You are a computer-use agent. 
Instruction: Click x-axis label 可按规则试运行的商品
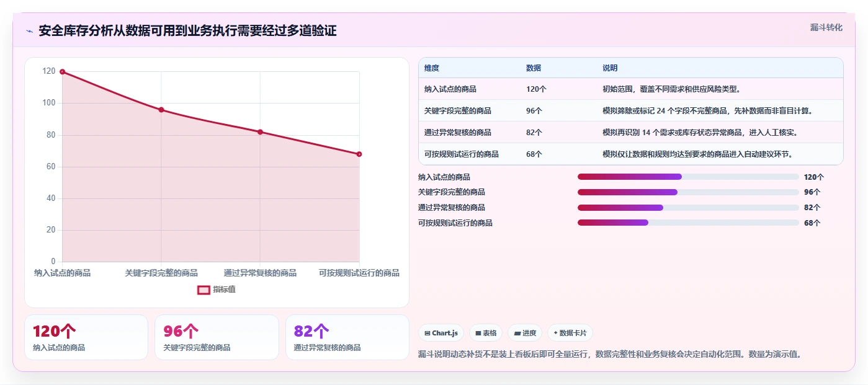coord(359,273)
